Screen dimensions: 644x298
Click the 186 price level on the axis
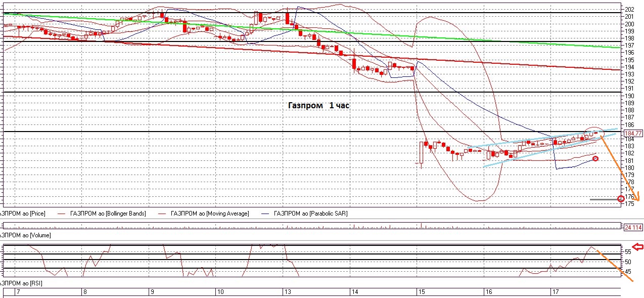tap(630, 124)
